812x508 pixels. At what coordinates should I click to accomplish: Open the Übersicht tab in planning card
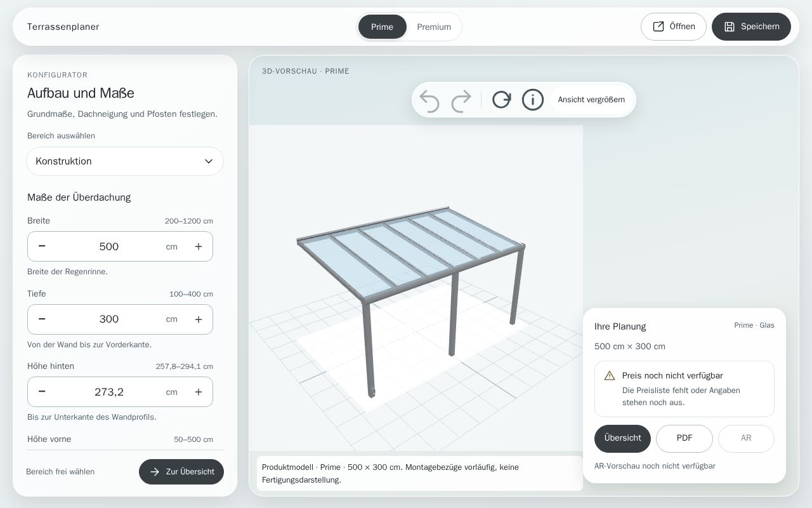[622, 438]
